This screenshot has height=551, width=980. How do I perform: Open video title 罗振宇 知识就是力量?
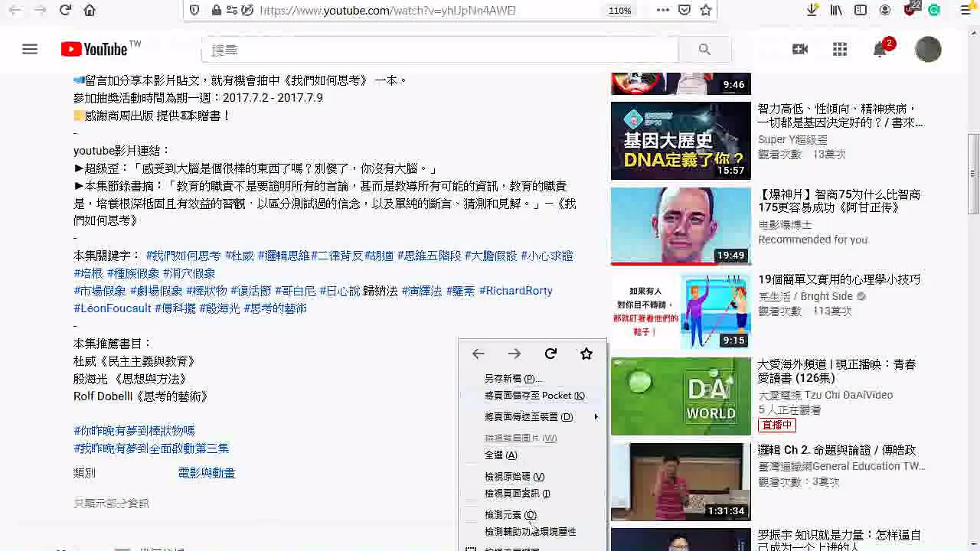pyautogui.click(x=839, y=540)
